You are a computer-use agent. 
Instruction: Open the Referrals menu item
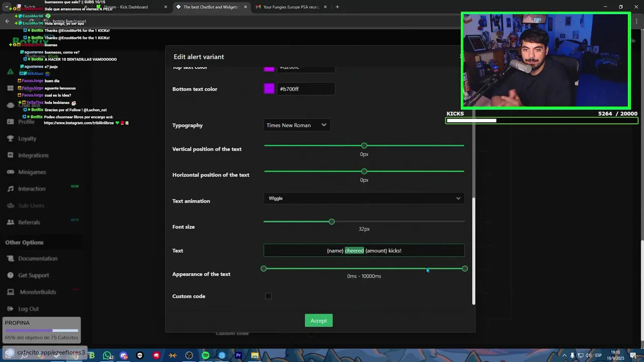(29, 222)
